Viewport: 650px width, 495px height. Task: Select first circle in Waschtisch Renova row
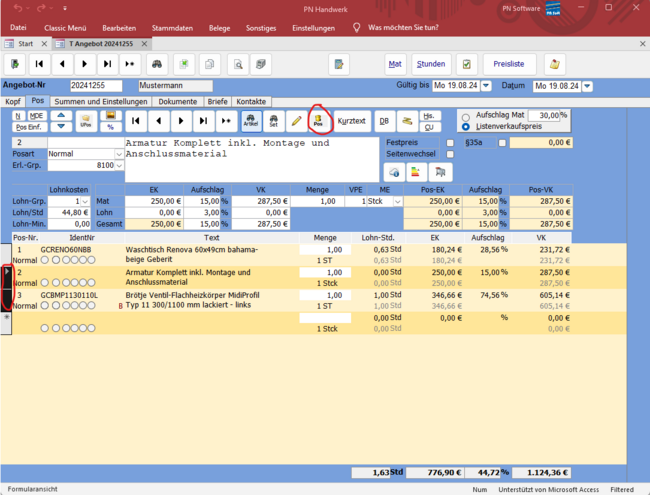click(x=45, y=260)
